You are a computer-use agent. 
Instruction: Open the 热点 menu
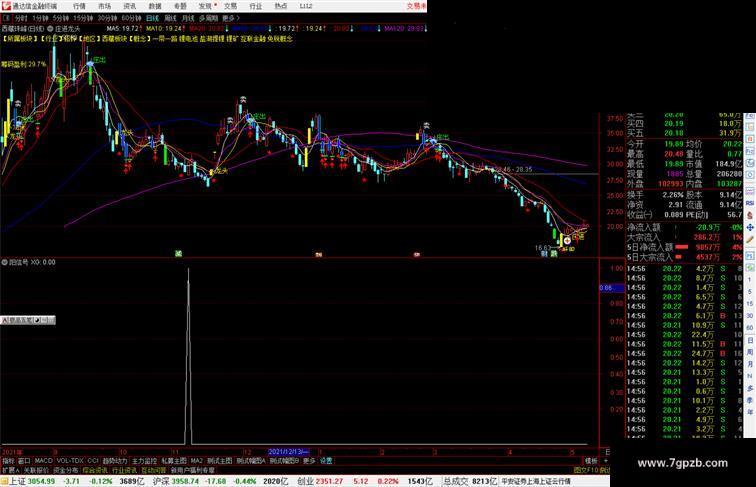pos(281,6)
